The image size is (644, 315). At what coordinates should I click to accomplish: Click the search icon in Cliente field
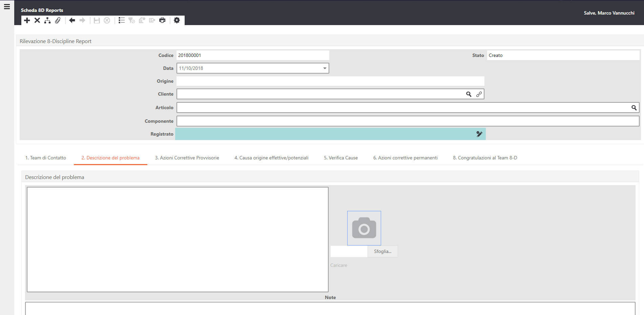(469, 94)
